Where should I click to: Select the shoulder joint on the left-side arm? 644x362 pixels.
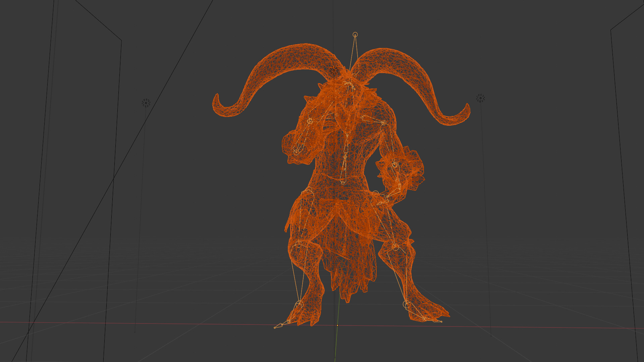(x=310, y=121)
